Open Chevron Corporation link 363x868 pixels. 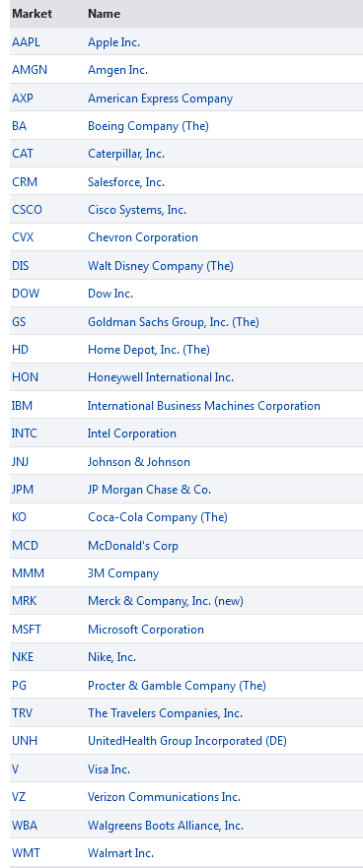pyautogui.click(x=142, y=237)
